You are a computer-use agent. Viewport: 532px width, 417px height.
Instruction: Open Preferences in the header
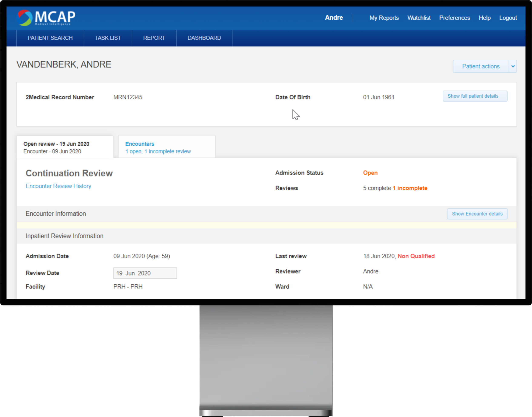click(x=454, y=18)
